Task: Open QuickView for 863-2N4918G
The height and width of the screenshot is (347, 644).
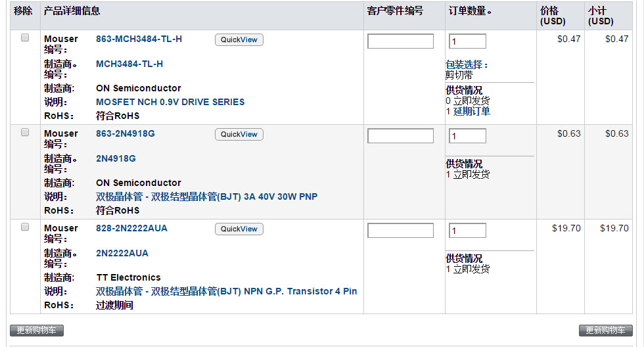Action: point(239,134)
